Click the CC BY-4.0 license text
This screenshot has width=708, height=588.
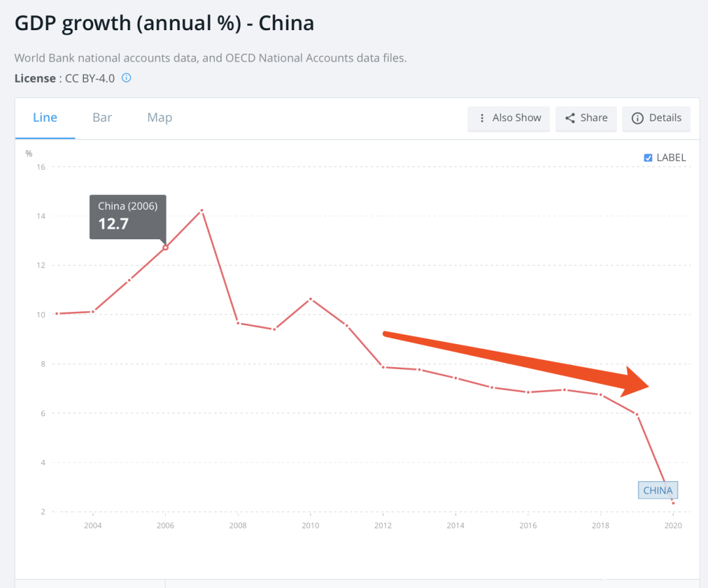pyautogui.click(x=90, y=78)
